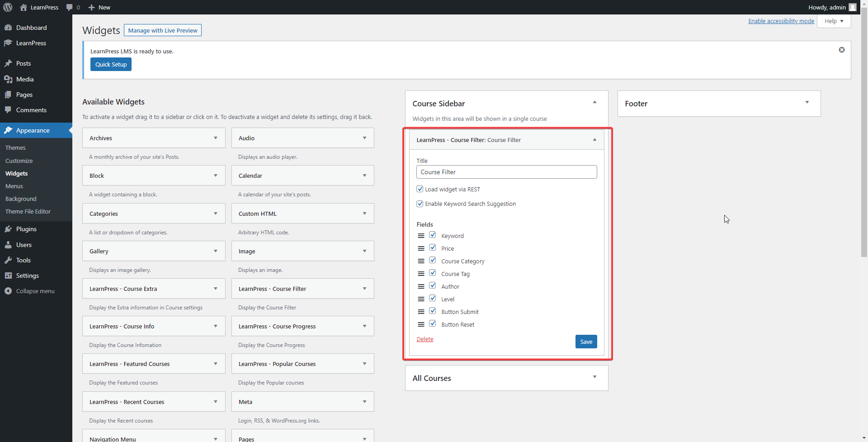
Task: Grab the Button Reset reorder handle
Action: (x=421, y=324)
